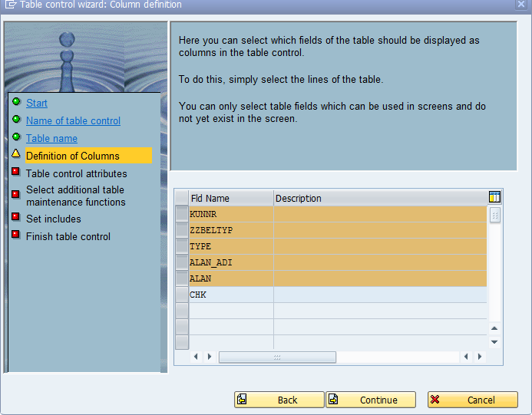Viewport: 532px width, 415px height.
Task: Click the ZZBELTYP field name cell
Action: pos(231,230)
